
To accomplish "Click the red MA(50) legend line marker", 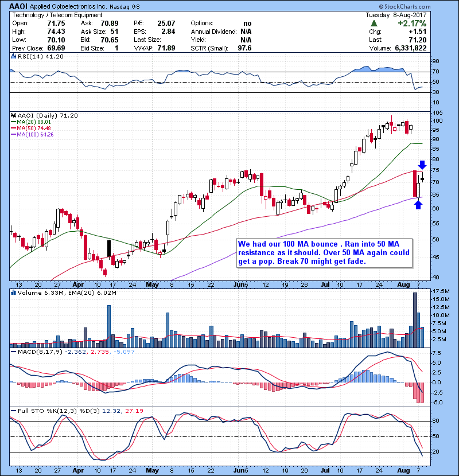I will [x=14, y=128].
